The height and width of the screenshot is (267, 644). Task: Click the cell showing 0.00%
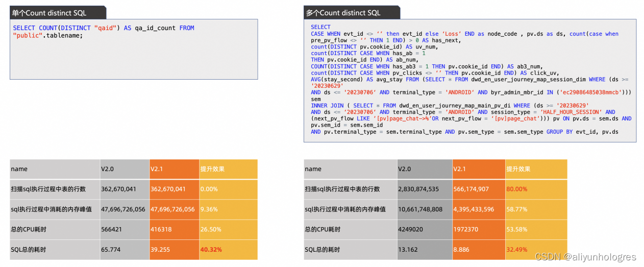(x=228, y=189)
